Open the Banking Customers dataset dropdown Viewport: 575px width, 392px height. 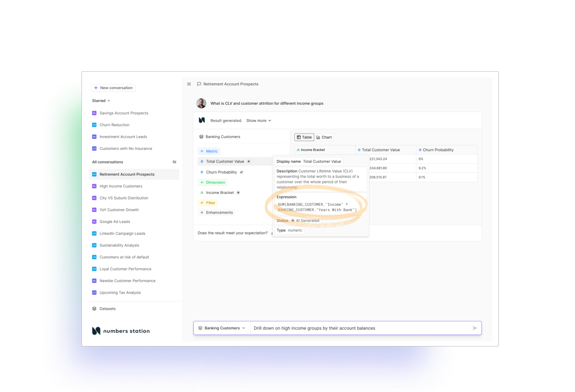222,328
